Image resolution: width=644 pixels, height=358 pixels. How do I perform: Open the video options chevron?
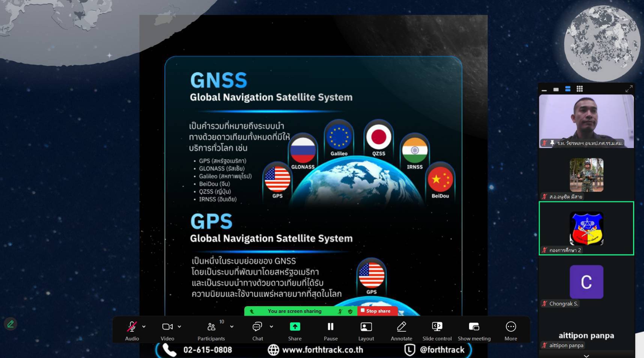tap(179, 327)
